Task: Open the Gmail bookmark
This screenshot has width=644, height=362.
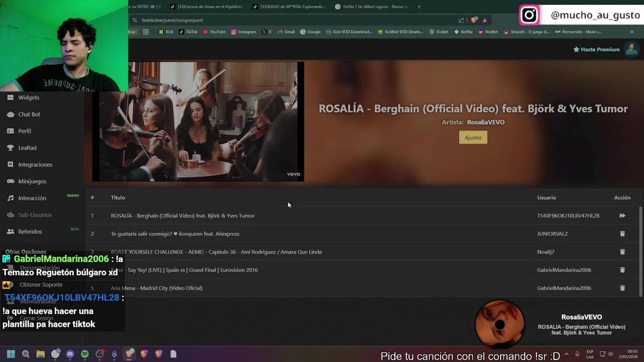Action: (286, 32)
